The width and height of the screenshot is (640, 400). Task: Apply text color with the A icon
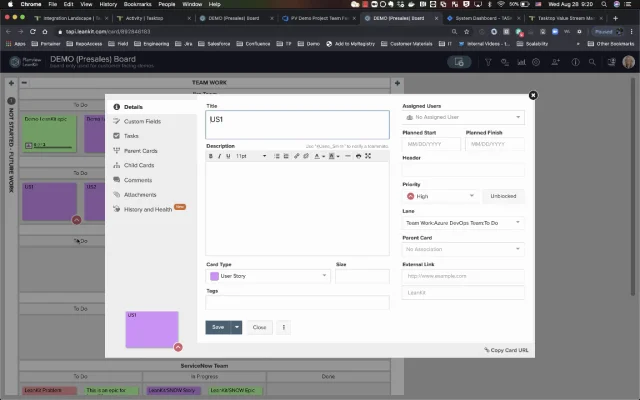coord(317,156)
